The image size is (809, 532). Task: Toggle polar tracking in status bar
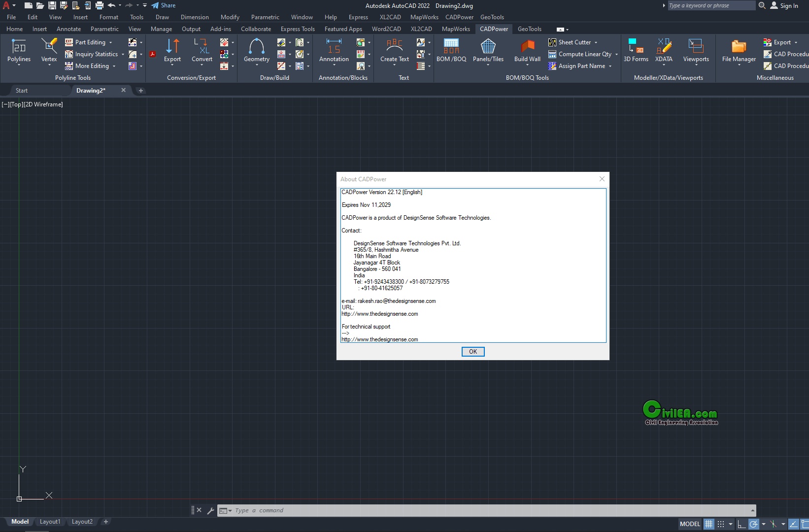coord(753,524)
